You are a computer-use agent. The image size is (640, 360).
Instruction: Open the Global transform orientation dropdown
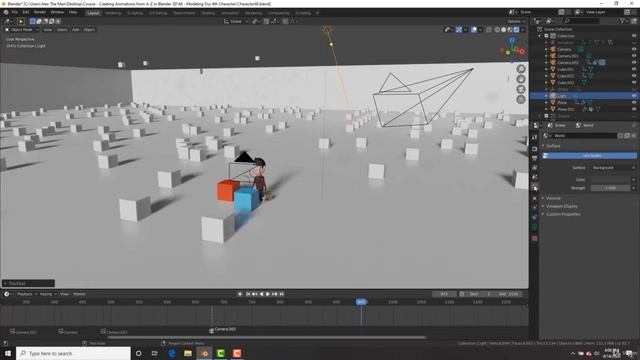236,21
